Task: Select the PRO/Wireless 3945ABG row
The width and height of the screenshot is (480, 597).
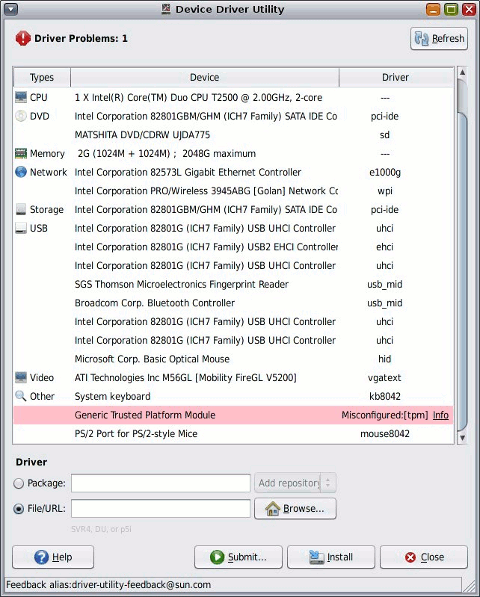Action: pyautogui.click(x=233, y=191)
